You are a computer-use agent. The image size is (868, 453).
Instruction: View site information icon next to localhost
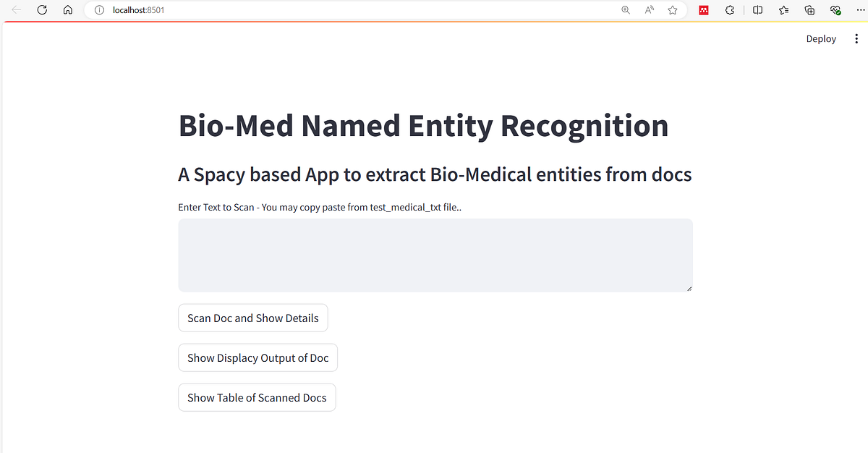(x=100, y=10)
